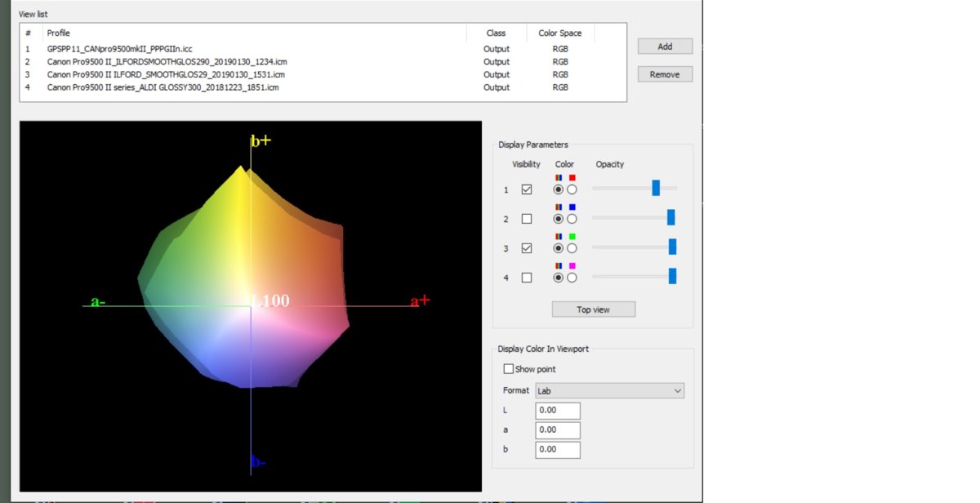The image size is (980, 503).
Task: Open the Format dropdown set to Lab
Action: 609,391
